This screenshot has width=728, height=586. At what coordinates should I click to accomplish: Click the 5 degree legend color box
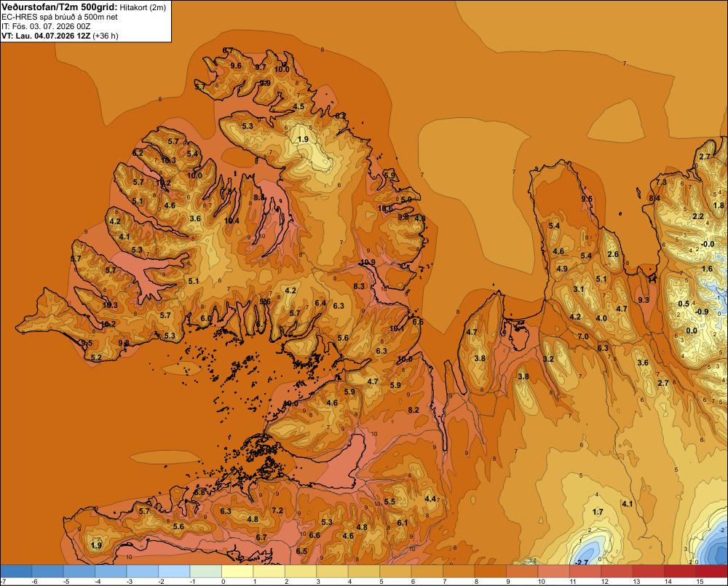[x=395, y=571]
